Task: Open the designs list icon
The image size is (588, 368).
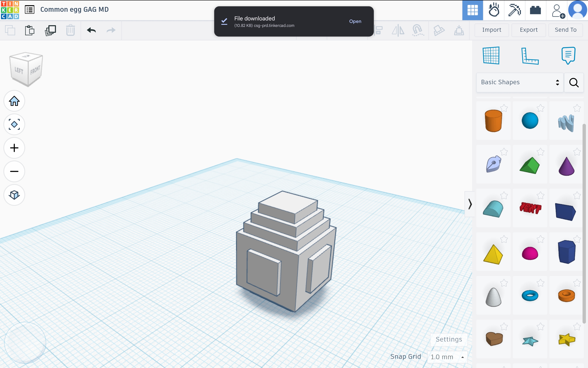Action: pos(30,10)
